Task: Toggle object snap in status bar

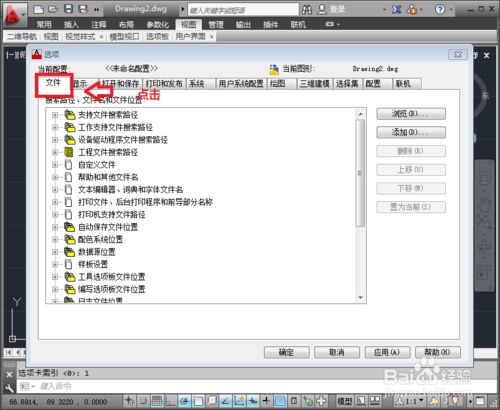Action: pyautogui.click(x=198, y=400)
